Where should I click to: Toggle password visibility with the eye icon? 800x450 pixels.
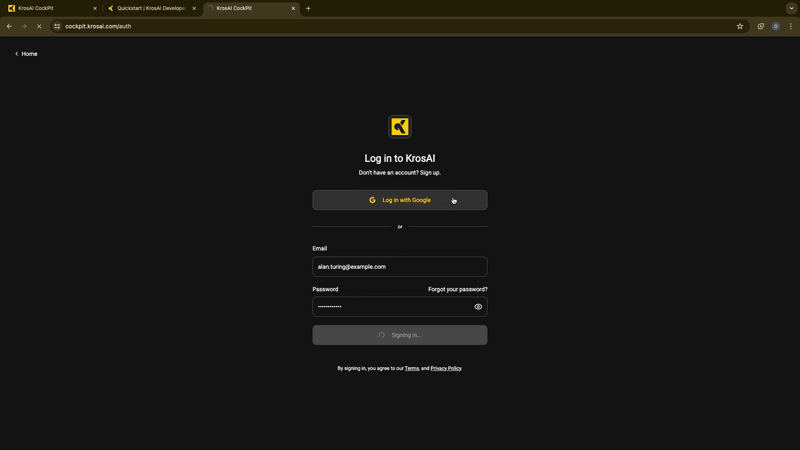(478, 307)
